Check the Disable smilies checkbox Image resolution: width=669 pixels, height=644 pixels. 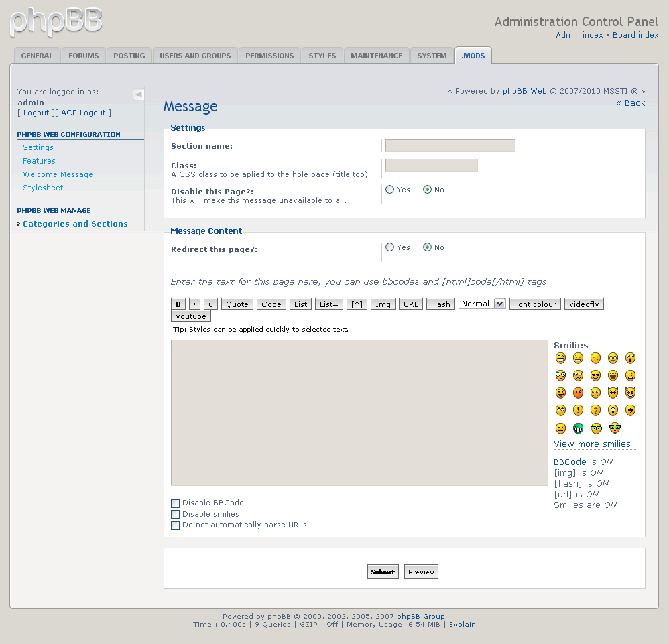pyautogui.click(x=176, y=515)
